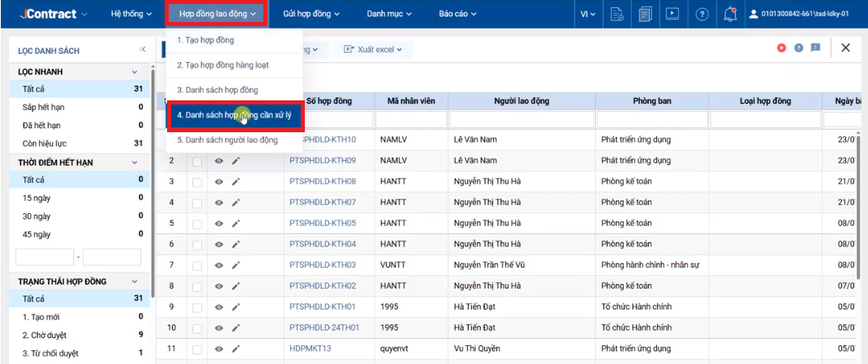868x364 pixels.
Task: Open the notification bell icon
Action: 730,14
